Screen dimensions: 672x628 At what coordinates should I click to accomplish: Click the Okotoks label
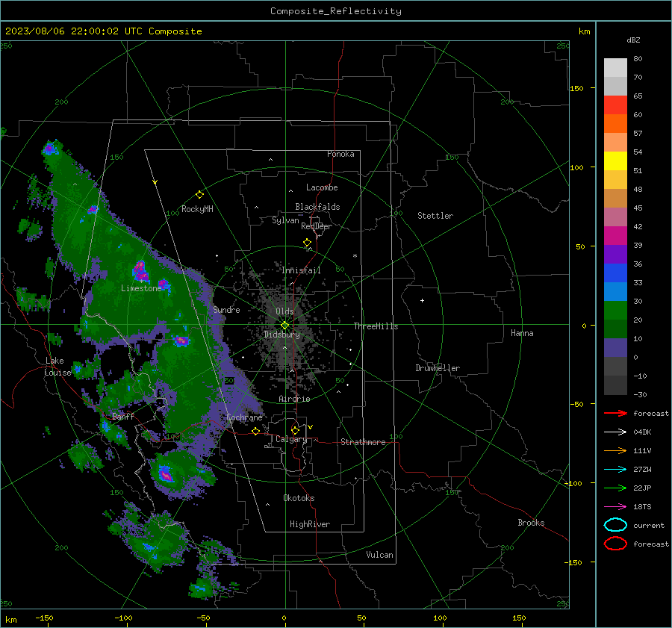(x=299, y=498)
